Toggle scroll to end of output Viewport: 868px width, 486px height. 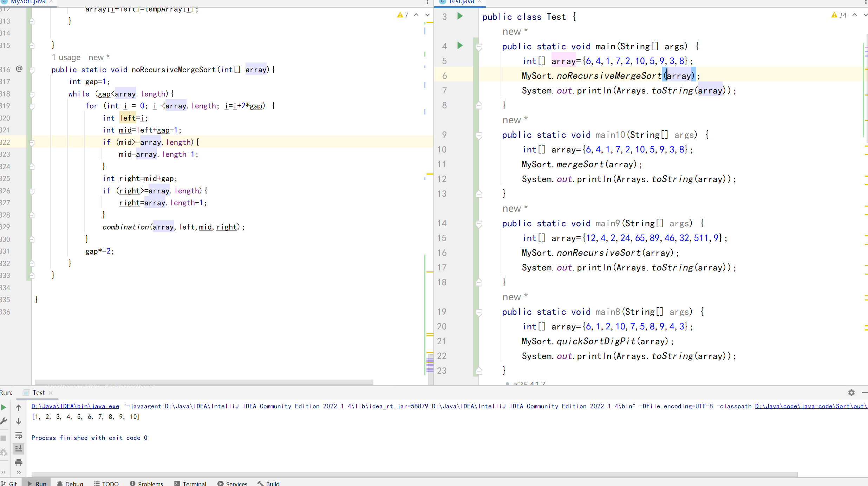tap(19, 449)
